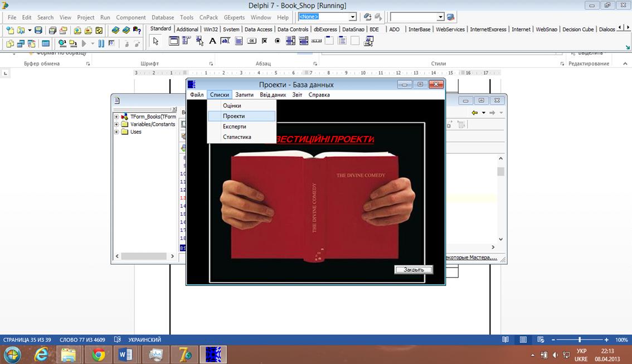Expand the Variables/Constants tree node
This screenshot has height=364, width=632.
(116, 124)
